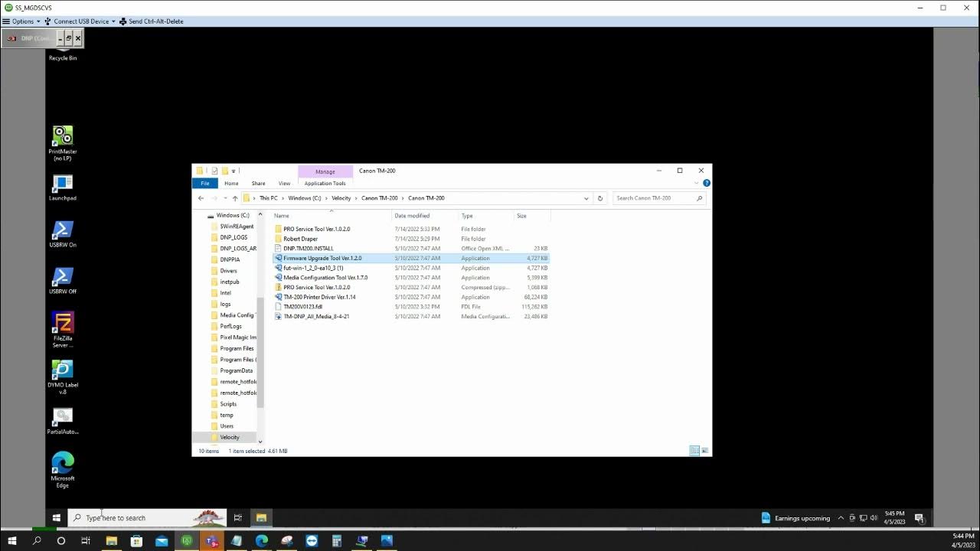
Task: Select Firmware Upgrade Tool Ver.1.2.0 file
Action: coord(322,259)
